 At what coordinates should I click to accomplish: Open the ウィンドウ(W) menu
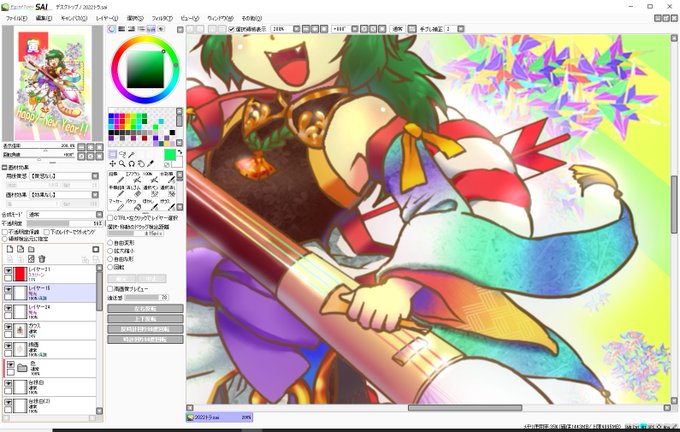pyautogui.click(x=220, y=18)
